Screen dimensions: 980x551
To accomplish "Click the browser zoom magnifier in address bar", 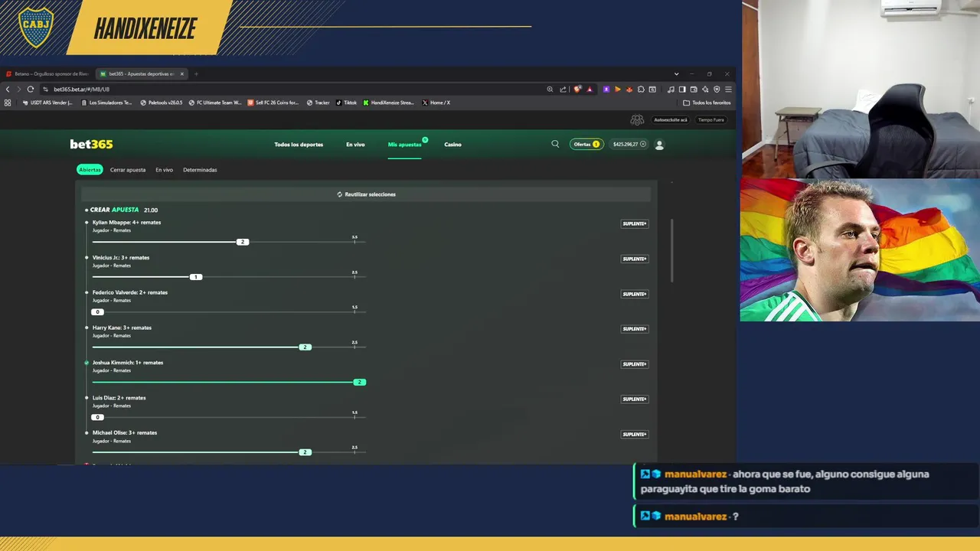I will (550, 89).
